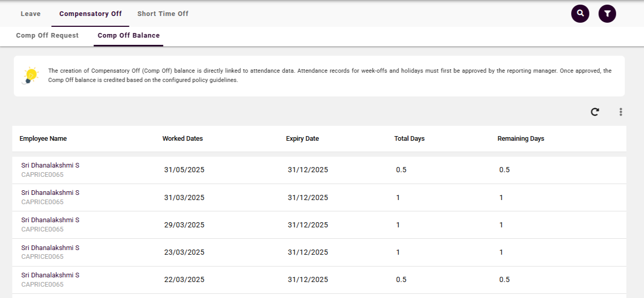644x298 pixels.
Task: Switch to the Leave tab
Action: [30, 14]
